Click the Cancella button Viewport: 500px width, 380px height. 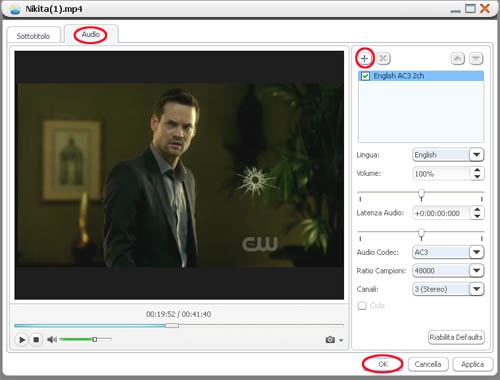tap(428, 364)
